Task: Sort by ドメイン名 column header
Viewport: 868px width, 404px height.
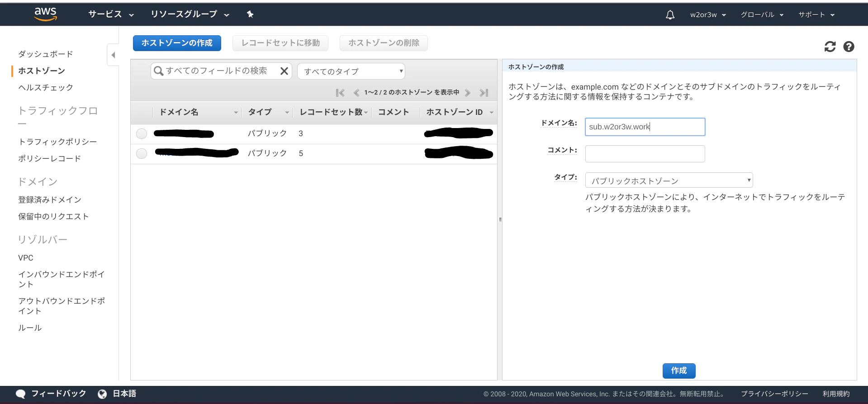Action: pos(198,112)
